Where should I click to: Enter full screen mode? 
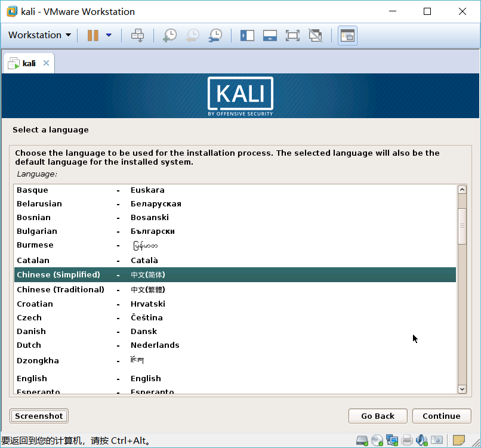[x=292, y=35]
